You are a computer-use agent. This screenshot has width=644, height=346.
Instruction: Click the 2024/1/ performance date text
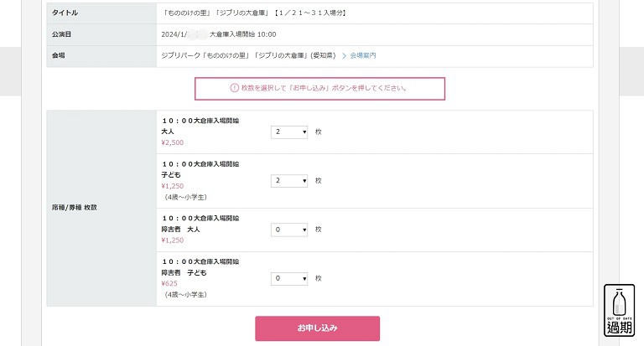(174, 34)
